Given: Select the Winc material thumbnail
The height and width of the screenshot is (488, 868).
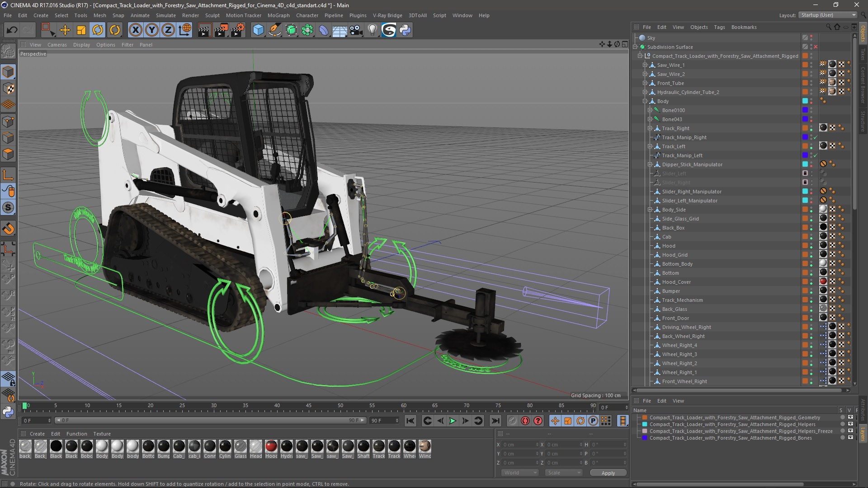Looking at the screenshot, I should [425, 446].
